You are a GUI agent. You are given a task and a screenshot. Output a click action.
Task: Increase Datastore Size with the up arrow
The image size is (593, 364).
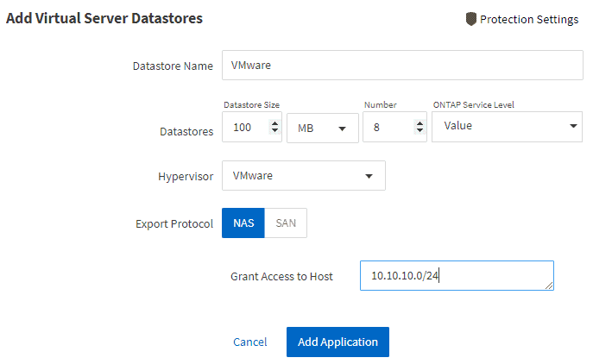pyautogui.click(x=274, y=122)
